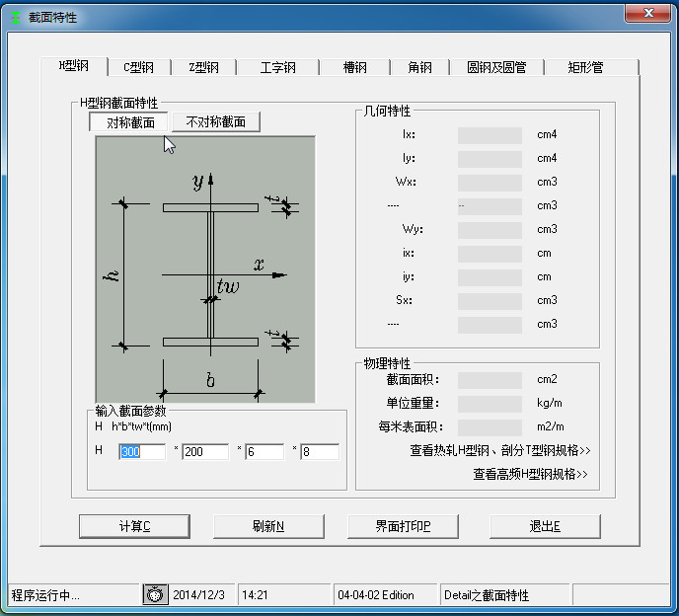The image size is (679, 616).
Task: Click the date 2014/12/3 in status bar
Action: pos(198,595)
